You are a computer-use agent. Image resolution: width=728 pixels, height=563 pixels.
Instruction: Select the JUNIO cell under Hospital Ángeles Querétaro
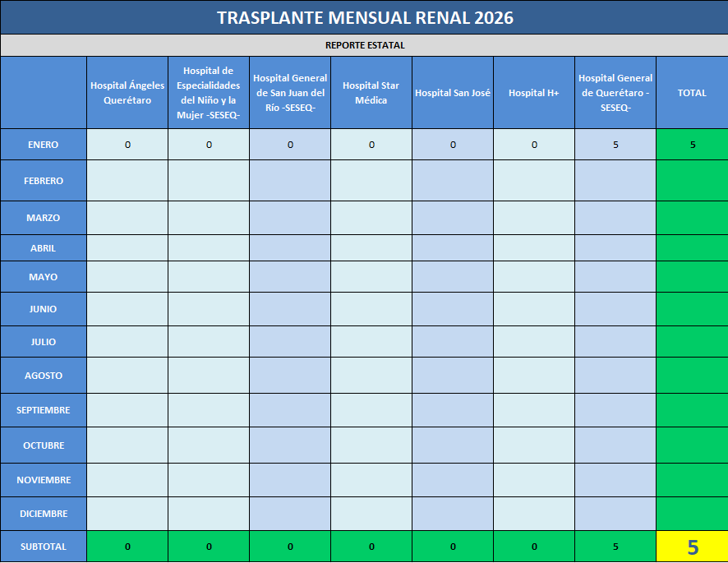127,309
